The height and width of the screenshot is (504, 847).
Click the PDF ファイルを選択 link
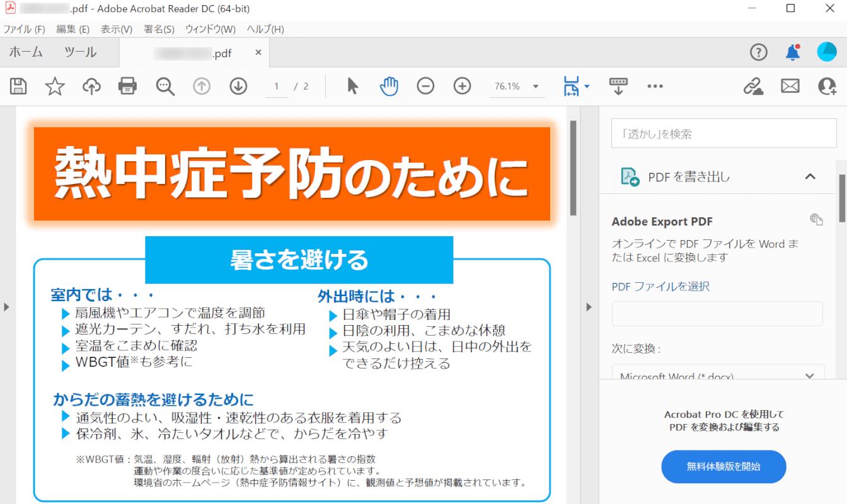pos(660,287)
